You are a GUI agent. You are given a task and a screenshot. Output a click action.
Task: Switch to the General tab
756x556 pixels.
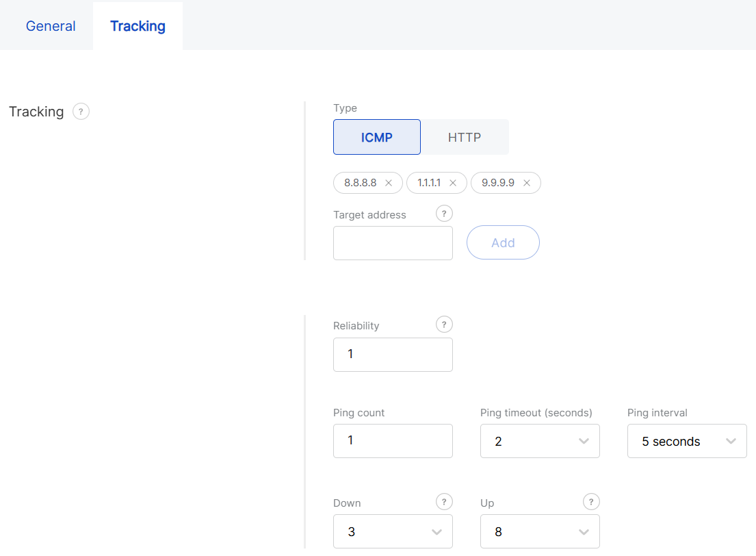[50, 26]
